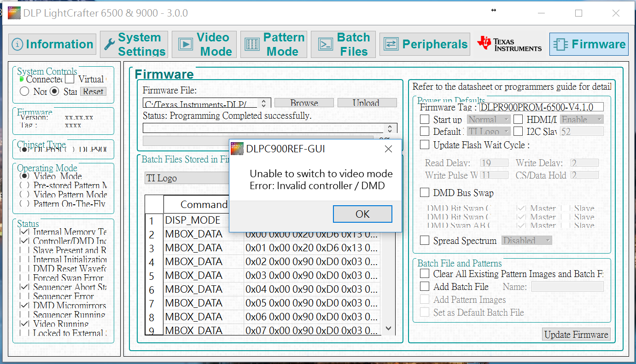Click the play icon on Video Mode

pyautogui.click(x=186, y=44)
